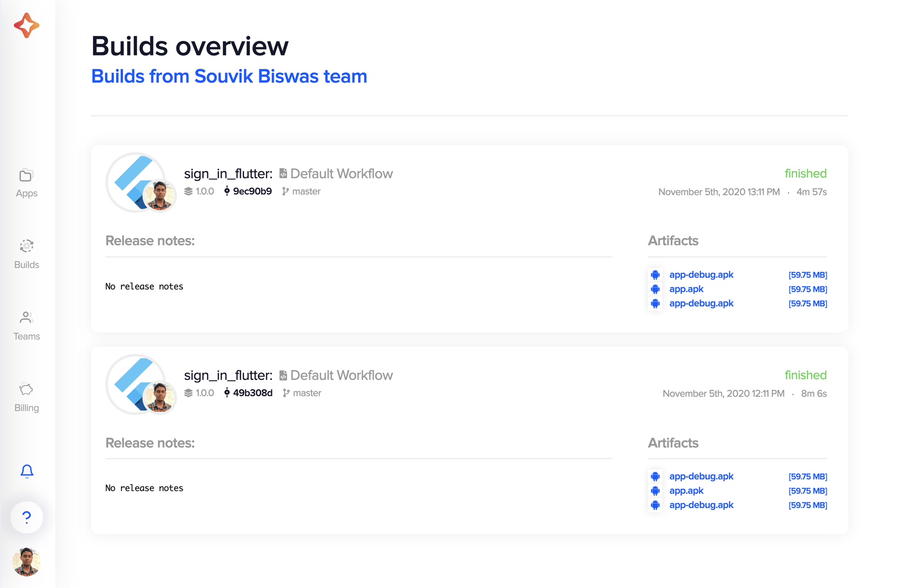918x588 pixels.
Task: Open sign_in_flutter title of build 49b308d
Action: [228, 375]
